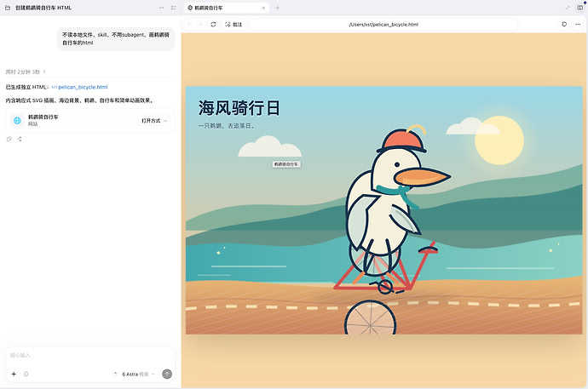Add an attachment with the plus icon

(x=14, y=374)
